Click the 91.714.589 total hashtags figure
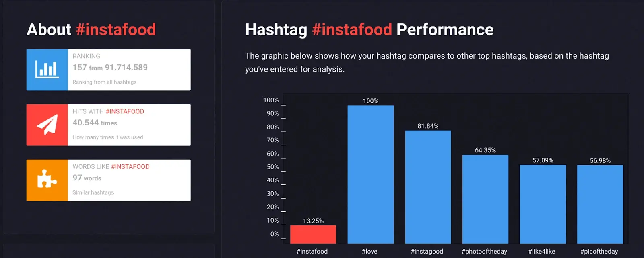 click(127, 68)
